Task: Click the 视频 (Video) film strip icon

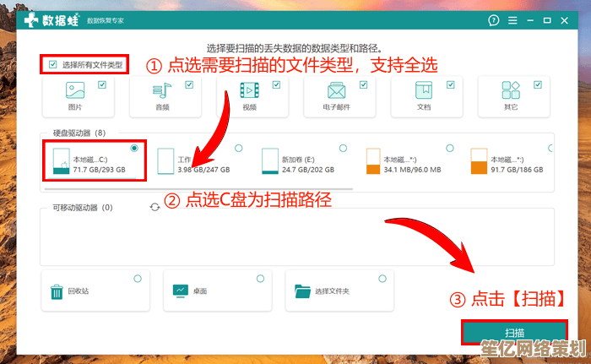Action: (x=248, y=90)
